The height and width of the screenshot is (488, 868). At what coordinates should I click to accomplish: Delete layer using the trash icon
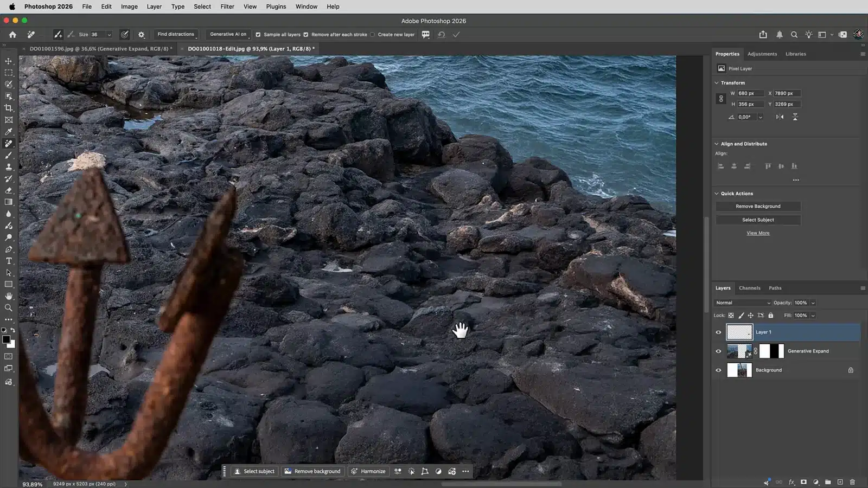[x=852, y=481]
